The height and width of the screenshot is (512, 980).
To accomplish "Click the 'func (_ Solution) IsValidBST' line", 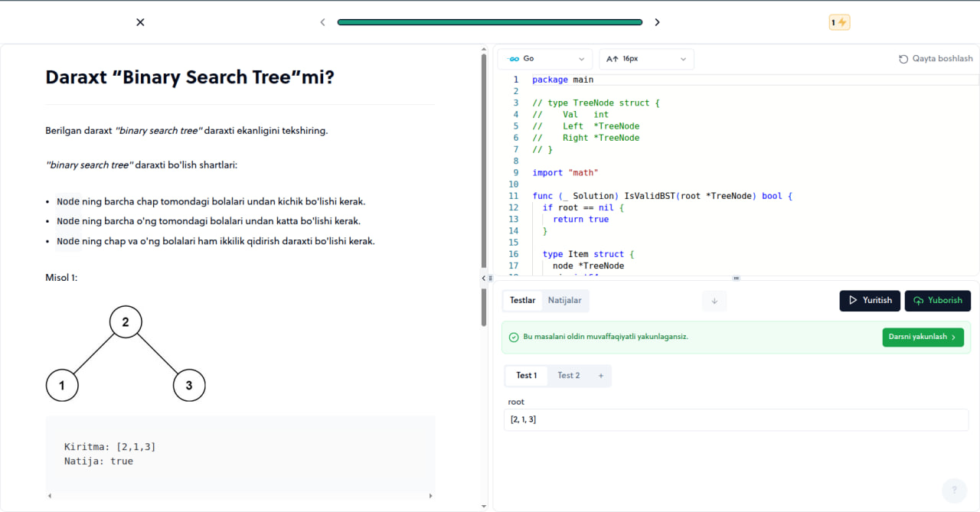I will (662, 196).
